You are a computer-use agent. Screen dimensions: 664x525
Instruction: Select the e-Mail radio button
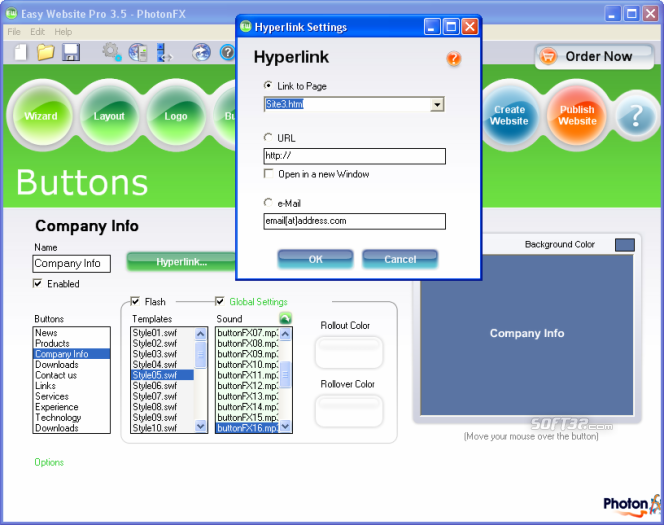tap(268, 203)
